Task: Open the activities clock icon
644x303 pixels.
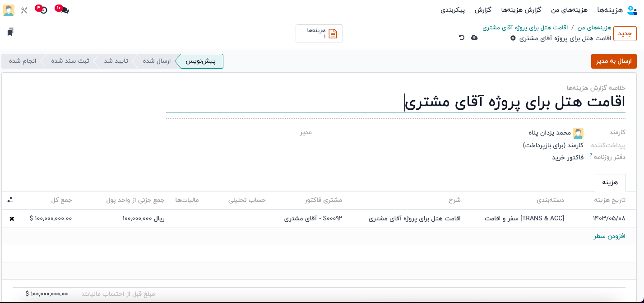Action: pyautogui.click(x=43, y=10)
